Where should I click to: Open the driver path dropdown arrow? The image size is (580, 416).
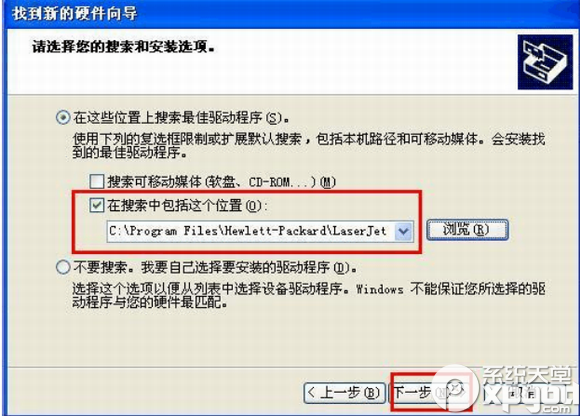tap(404, 231)
